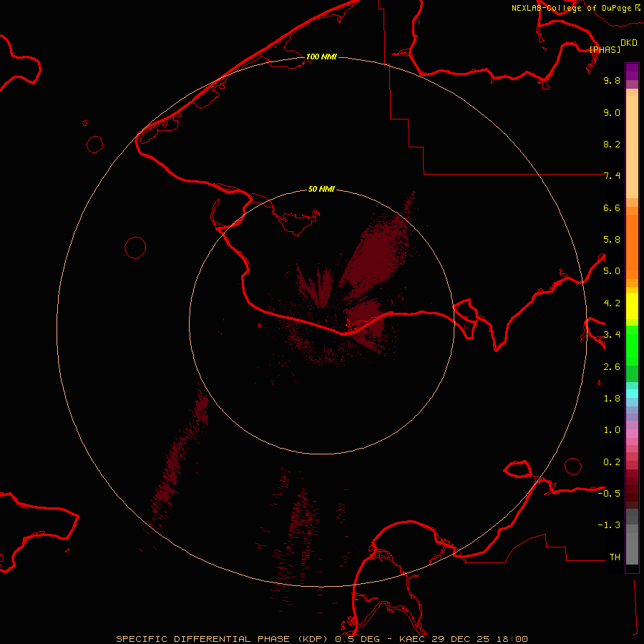
Task: Click the 1.0 value on the scale
Action: [612, 430]
